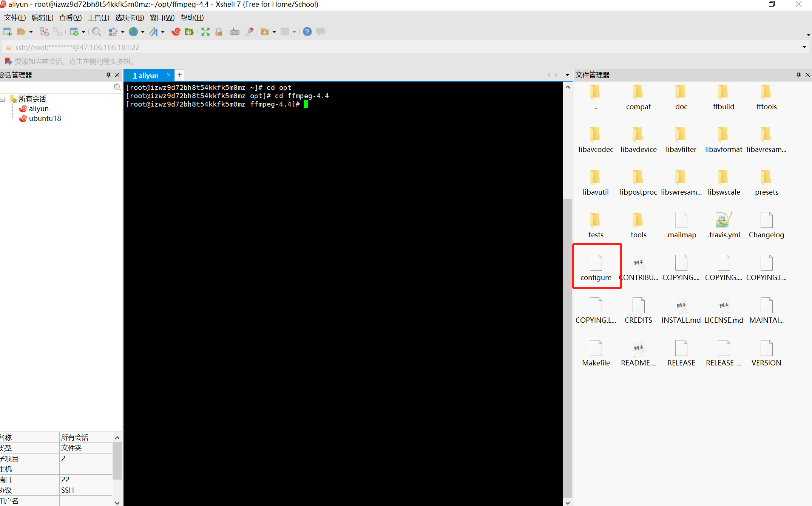The width and height of the screenshot is (812, 506).
Task: Select the aliyun session in tree
Action: [39, 109]
